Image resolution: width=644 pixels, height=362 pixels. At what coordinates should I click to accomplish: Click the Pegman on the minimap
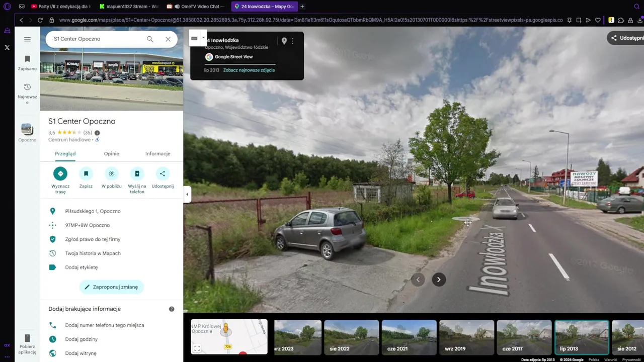(225, 329)
